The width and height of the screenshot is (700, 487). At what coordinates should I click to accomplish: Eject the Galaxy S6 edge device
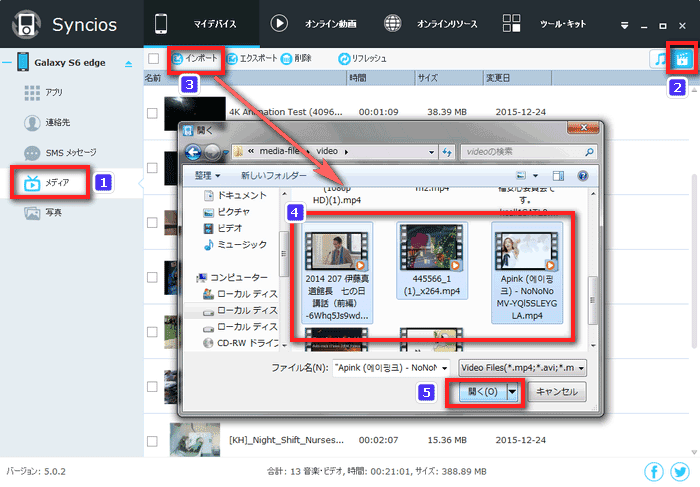[x=129, y=64]
